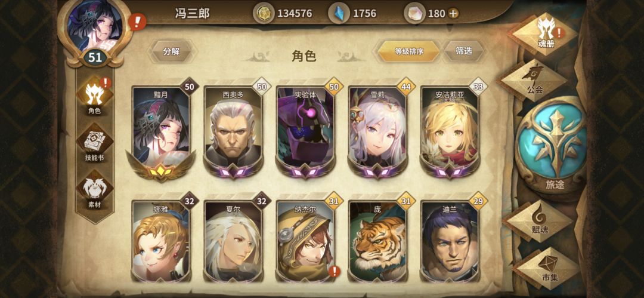Select the 技能书 skill book icon
Viewport: 644px width, 298px height.
click(x=94, y=143)
